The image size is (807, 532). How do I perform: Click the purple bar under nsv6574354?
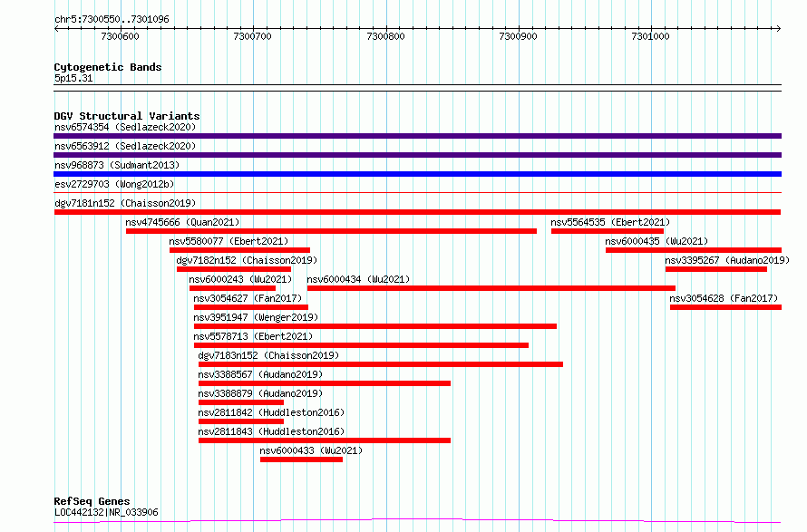click(x=417, y=136)
